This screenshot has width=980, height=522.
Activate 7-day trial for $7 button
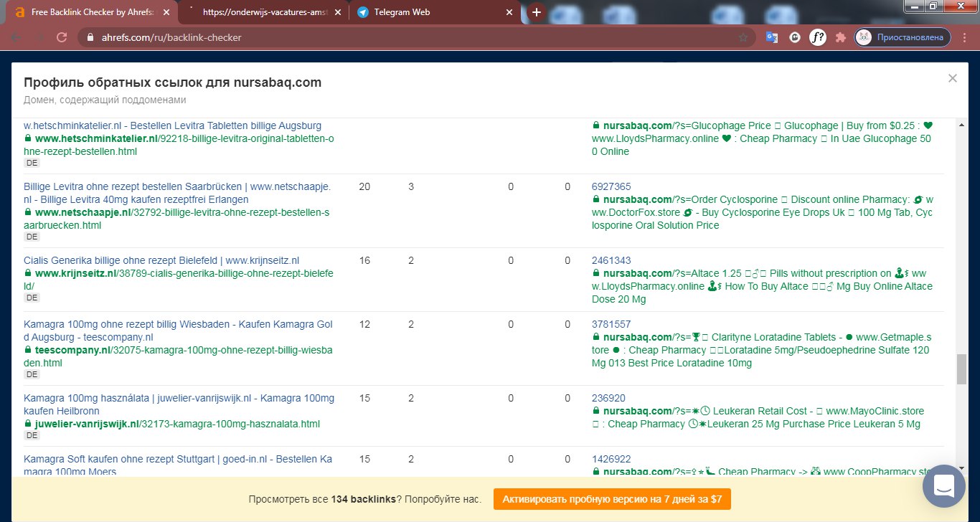pos(612,499)
